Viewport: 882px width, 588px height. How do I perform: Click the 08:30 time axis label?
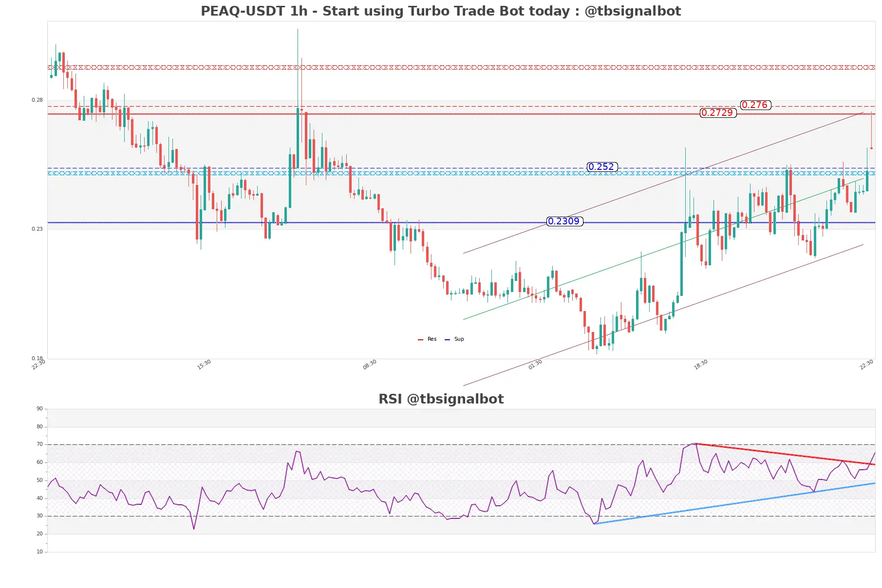coord(370,365)
